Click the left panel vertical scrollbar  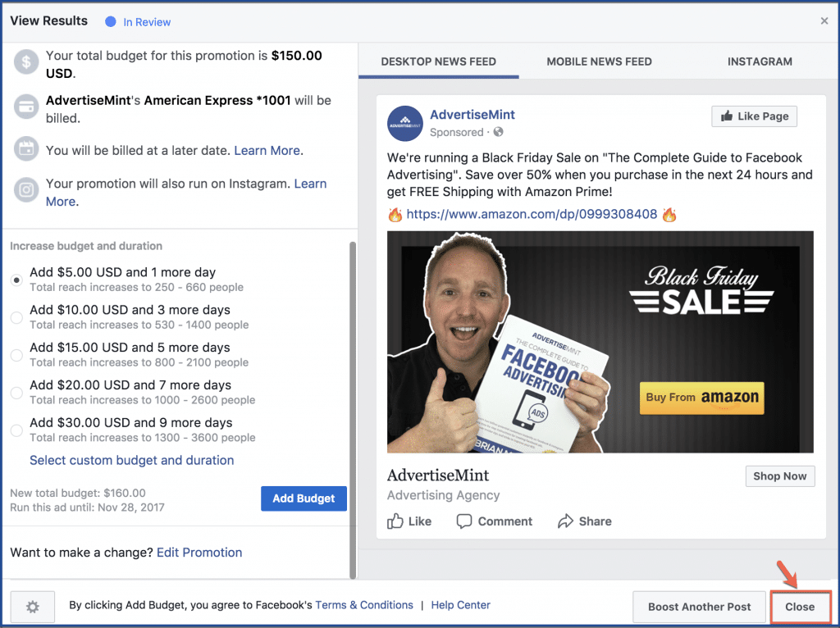(353, 410)
